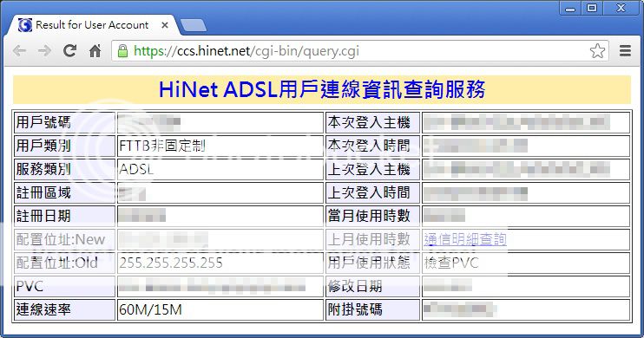Select the 用戶類別 label cell
This screenshot has width=644, height=338.
64,146
